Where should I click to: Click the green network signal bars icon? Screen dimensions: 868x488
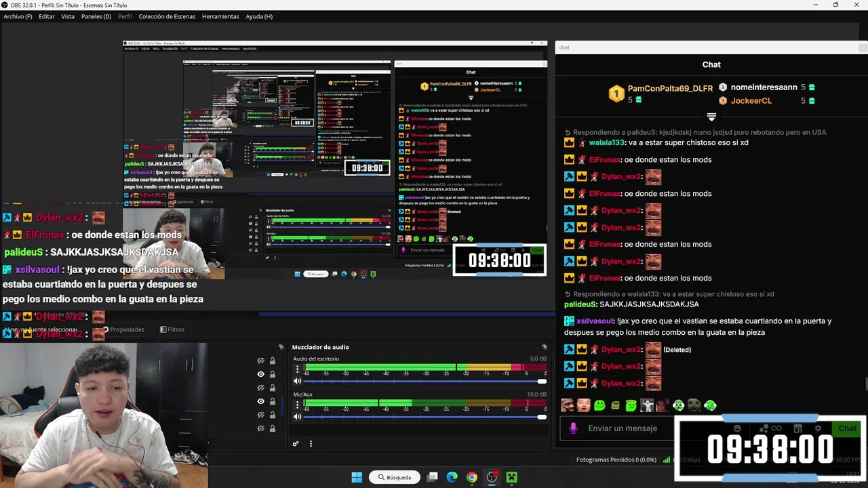pos(667,460)
